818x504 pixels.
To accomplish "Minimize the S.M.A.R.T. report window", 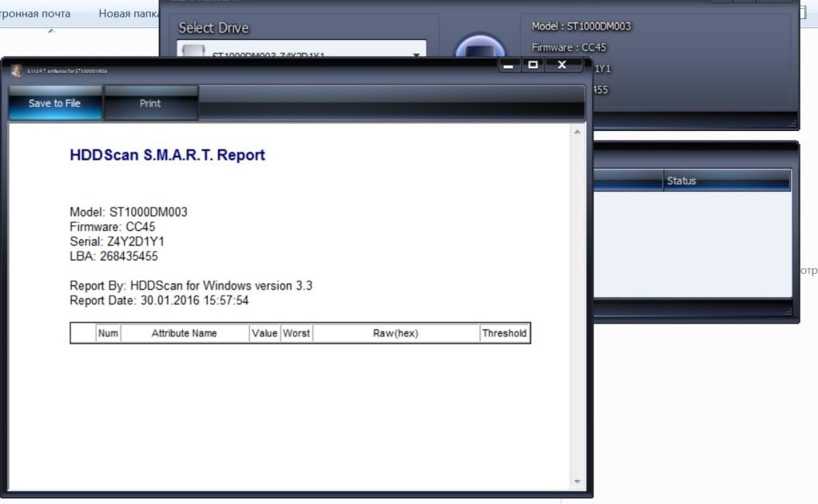I will 509,65.
